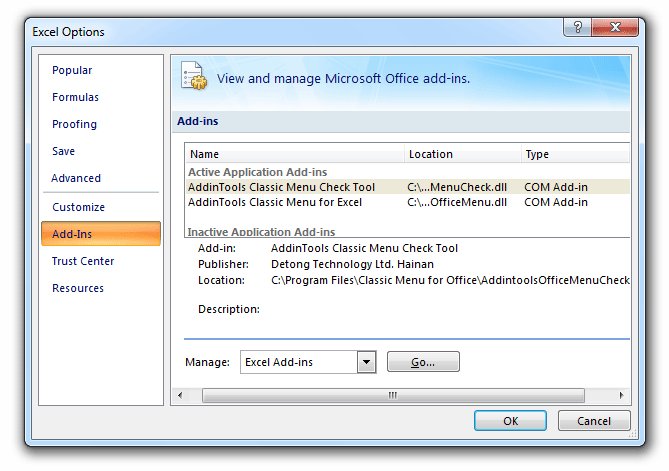Select AddinTools Classic Menu for Excel row
The width and height of the screenshot is (669, 471).
pyautogui.click(x=407, y=202)
